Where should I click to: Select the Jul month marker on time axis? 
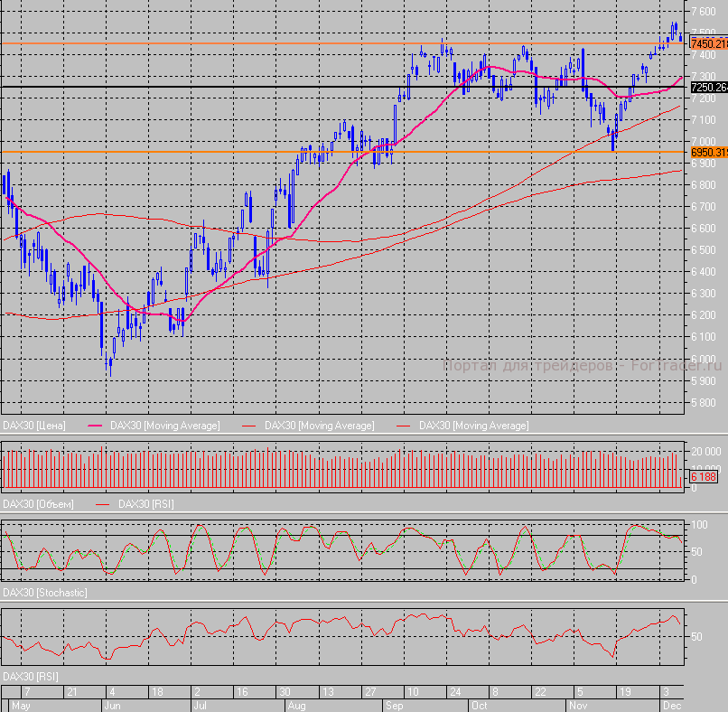[x=201, y=705]
